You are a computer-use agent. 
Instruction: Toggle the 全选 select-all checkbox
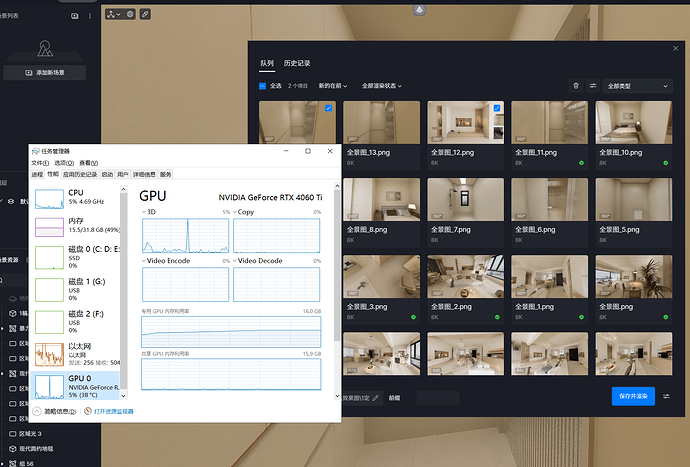(263, 86)
